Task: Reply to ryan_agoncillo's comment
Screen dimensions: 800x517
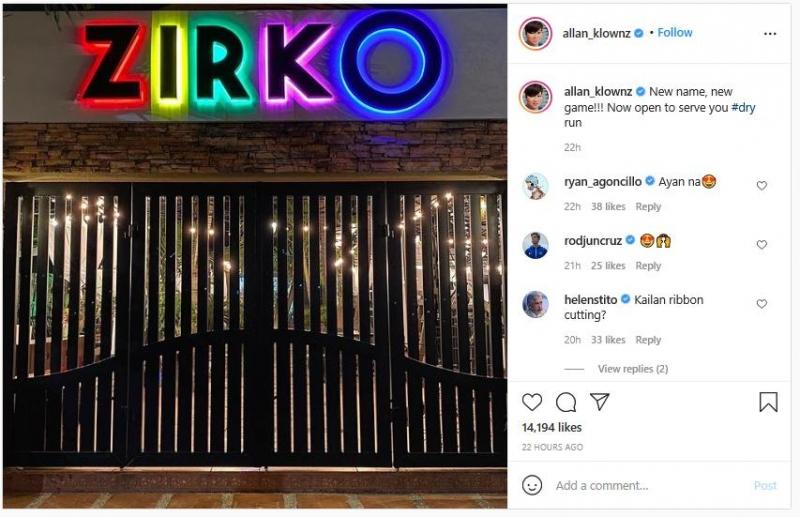Action: click(648, 207)
